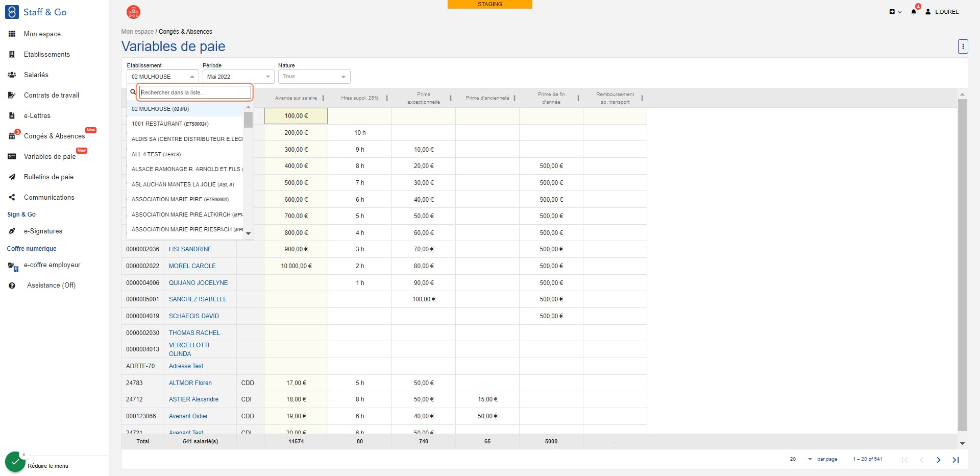Click Réduire le menu button
The image size is (980, 476).
point(48,466)
